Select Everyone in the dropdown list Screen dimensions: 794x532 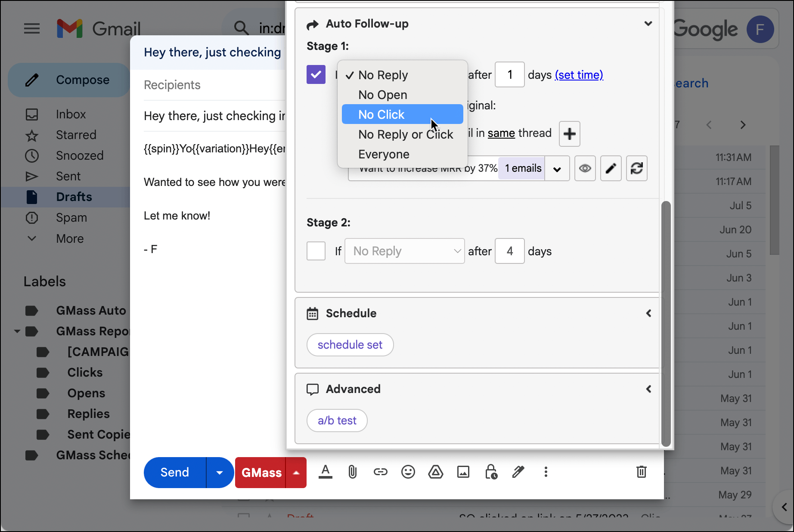click(403, 154)
